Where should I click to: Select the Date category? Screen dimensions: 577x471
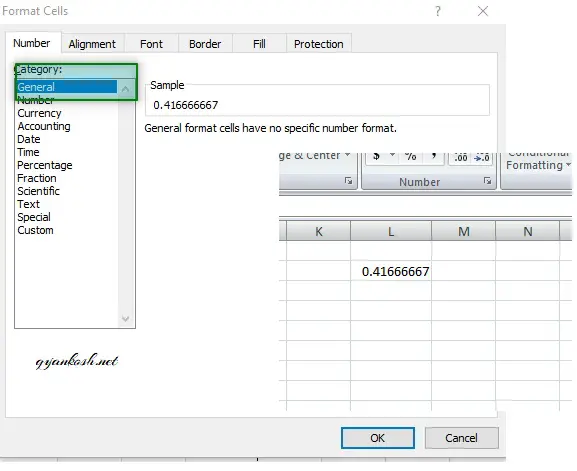click(29, 139)
